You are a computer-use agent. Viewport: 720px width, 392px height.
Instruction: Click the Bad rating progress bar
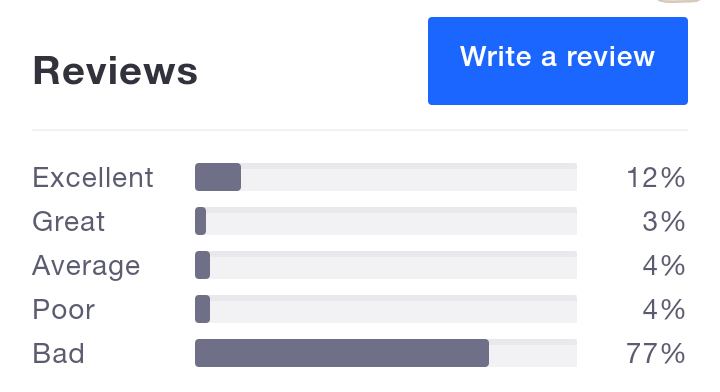(x=386, y=353)
